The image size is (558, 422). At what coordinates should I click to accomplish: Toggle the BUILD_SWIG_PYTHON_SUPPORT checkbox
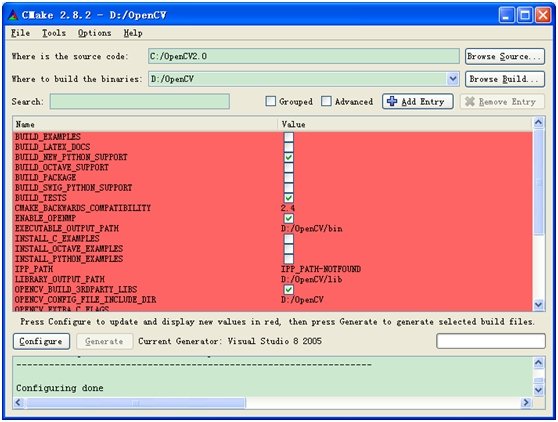tap(289, 188)
